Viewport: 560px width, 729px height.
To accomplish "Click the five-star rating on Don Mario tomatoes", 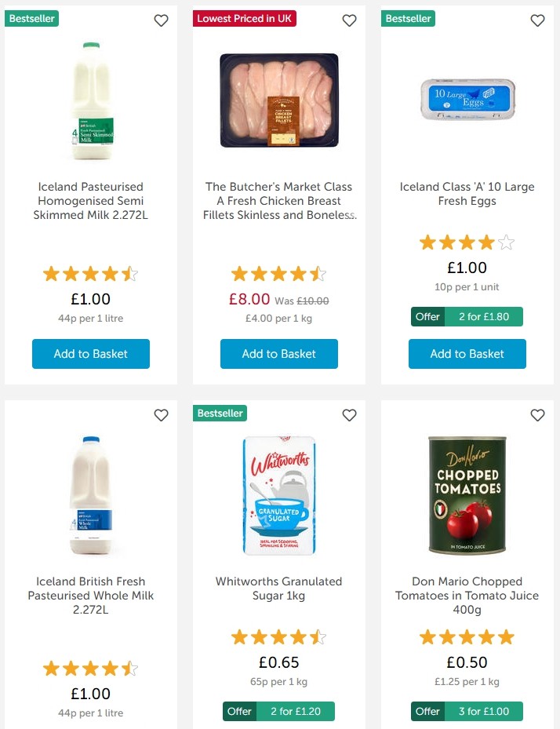I will click(x=467, y=637).
